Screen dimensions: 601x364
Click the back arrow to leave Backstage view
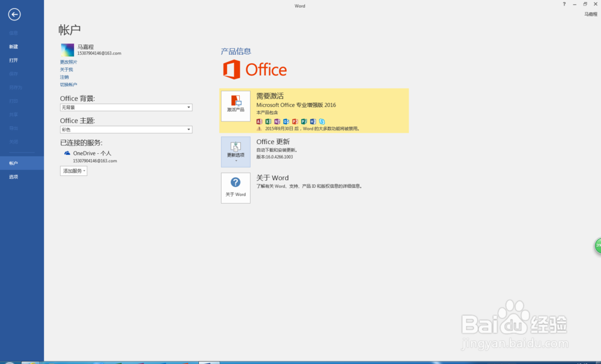coord(14,14)
